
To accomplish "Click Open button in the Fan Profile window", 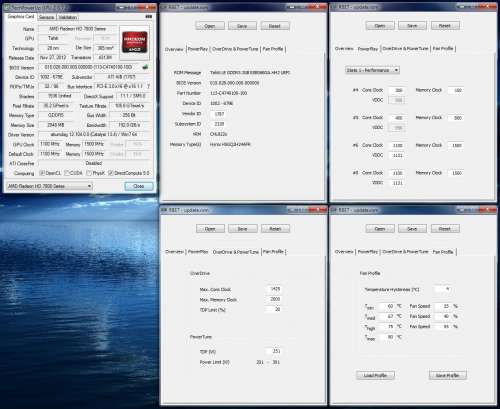I will [380, 229].
